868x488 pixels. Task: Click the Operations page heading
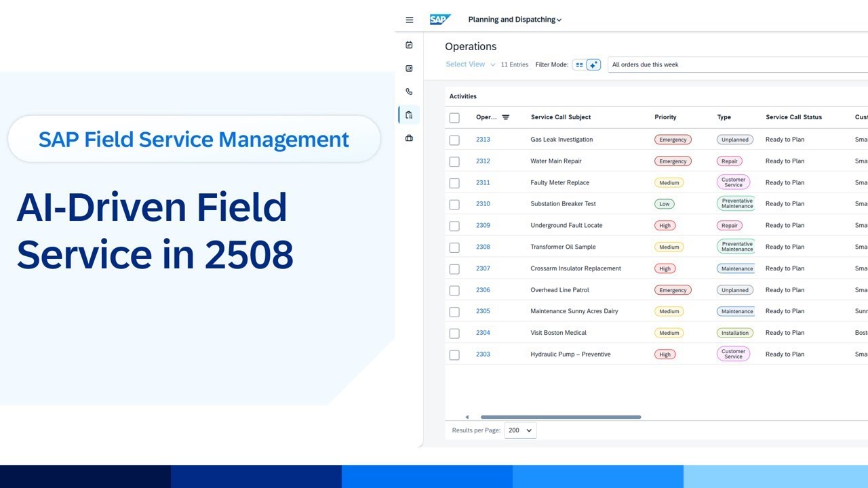(471, 47)
